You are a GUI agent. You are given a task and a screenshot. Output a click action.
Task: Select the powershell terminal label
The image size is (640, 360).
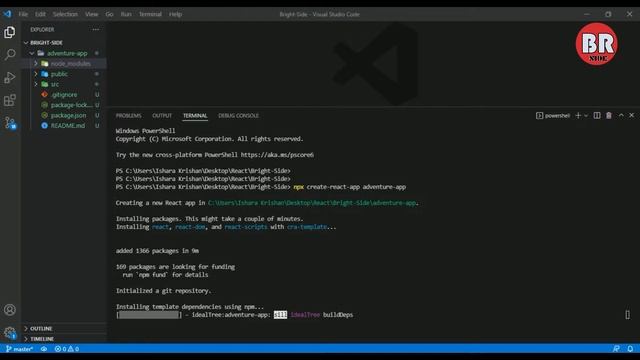553,116
